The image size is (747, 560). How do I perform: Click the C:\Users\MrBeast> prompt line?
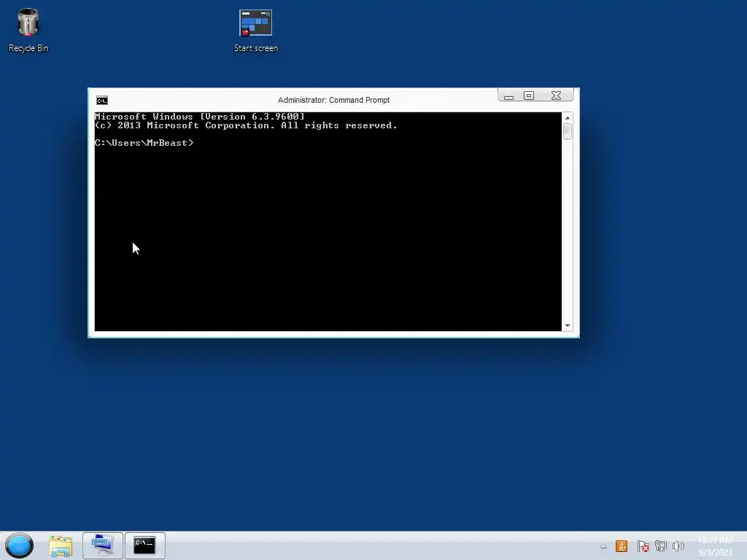click(144, 143)
